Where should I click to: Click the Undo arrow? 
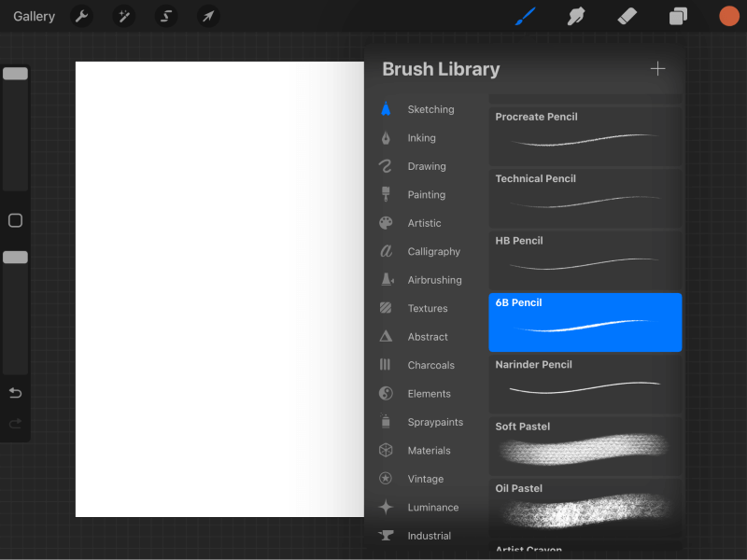[x=15, y=393]
